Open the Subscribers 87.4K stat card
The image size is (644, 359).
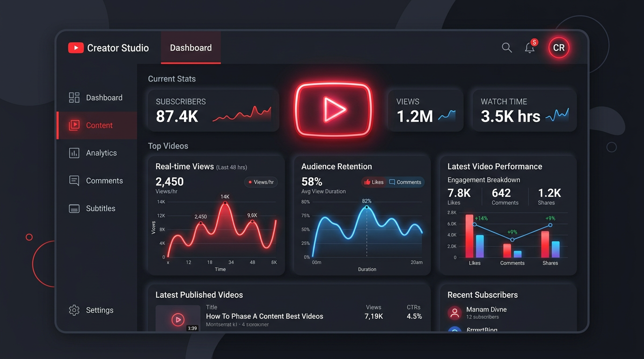(213, 110)
